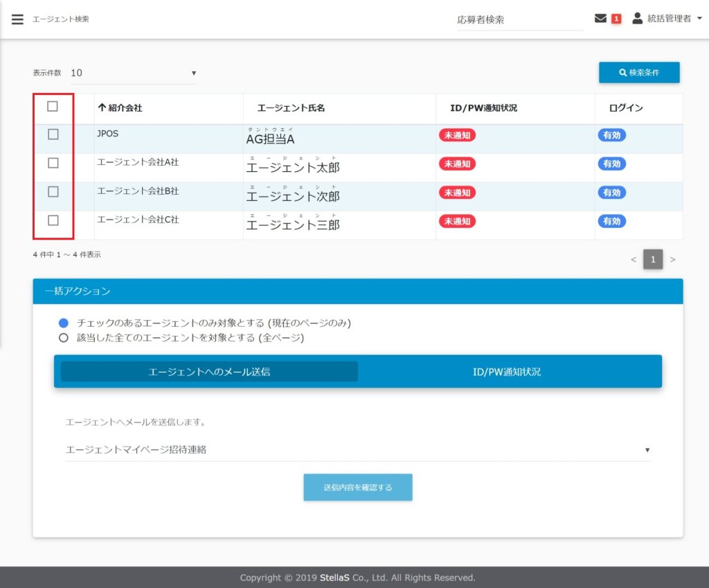Open the 表示件数 dropdown
The image size is (709, 588).
coord(133,73)
